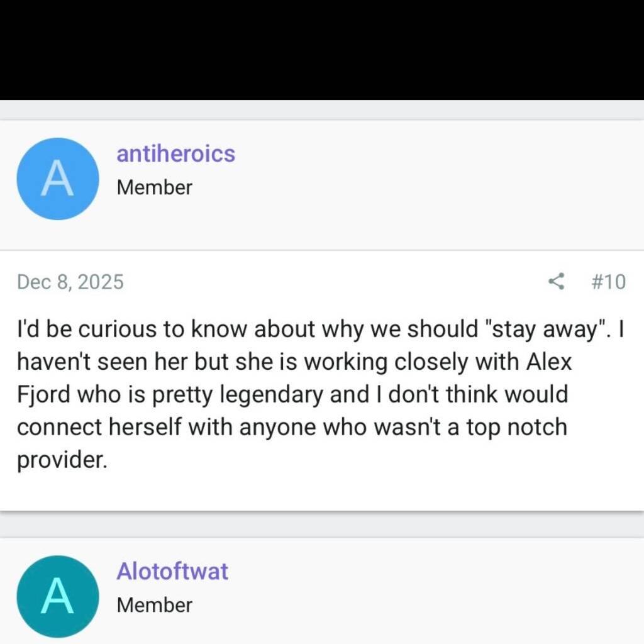The image size is (644, 644).
Task: Click the black banner area at top
Action: (x=322, y=49)
